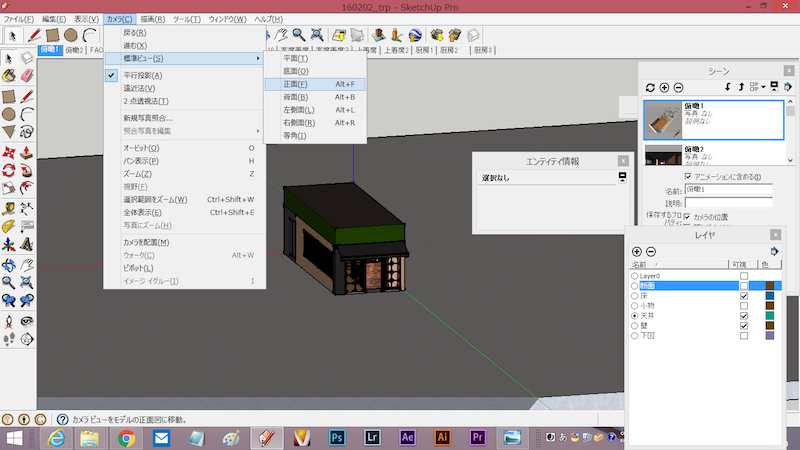Click the add layer plus icon
Image resolution: width=800 pixels, height=450 pixels.
[x=637, y=251]
